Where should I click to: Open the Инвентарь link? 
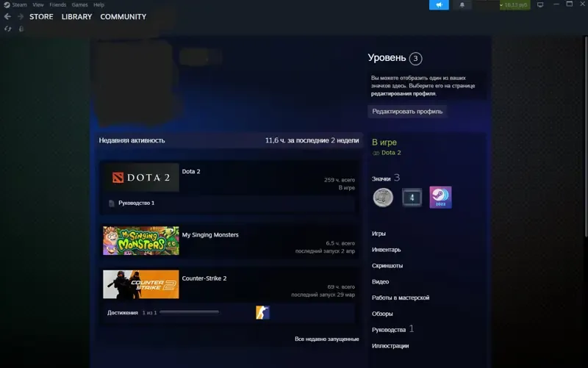[x=387, y=250]
